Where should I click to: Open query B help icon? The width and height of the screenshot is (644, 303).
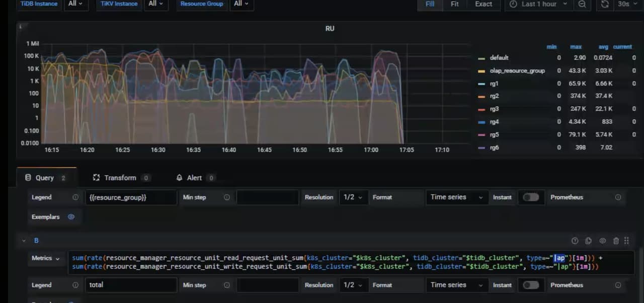pos(575,241)
